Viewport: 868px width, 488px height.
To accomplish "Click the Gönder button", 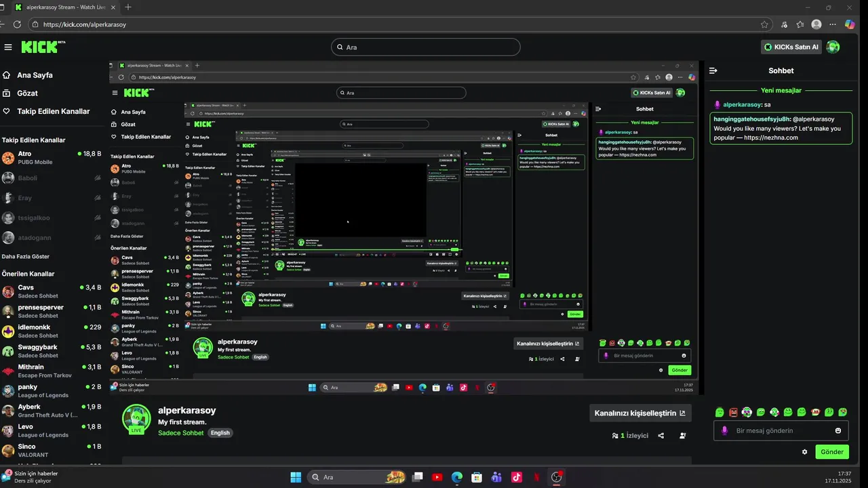I will (x=832, y=452).
